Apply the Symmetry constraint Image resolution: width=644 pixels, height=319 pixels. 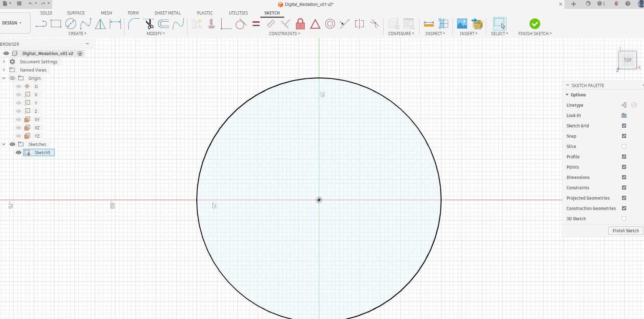[359, 24]
